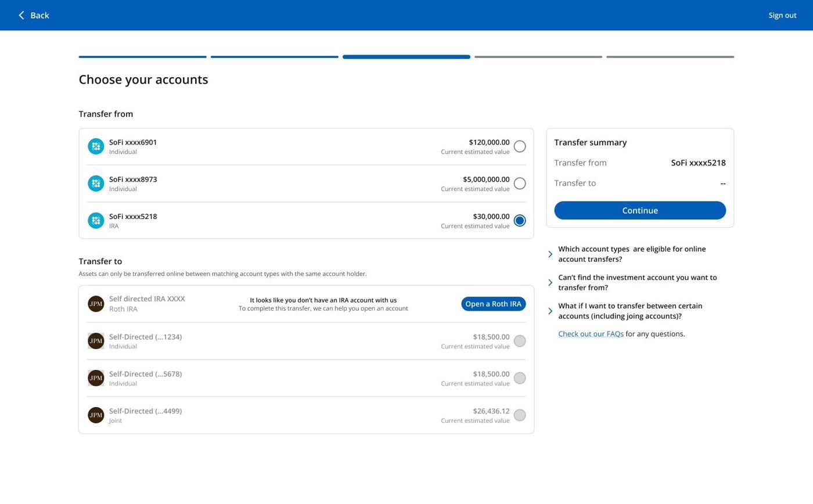This screenshot has width=813, height=504.
Task: Select Self-Directed (...5678) radio button
Action: point(520,378)
